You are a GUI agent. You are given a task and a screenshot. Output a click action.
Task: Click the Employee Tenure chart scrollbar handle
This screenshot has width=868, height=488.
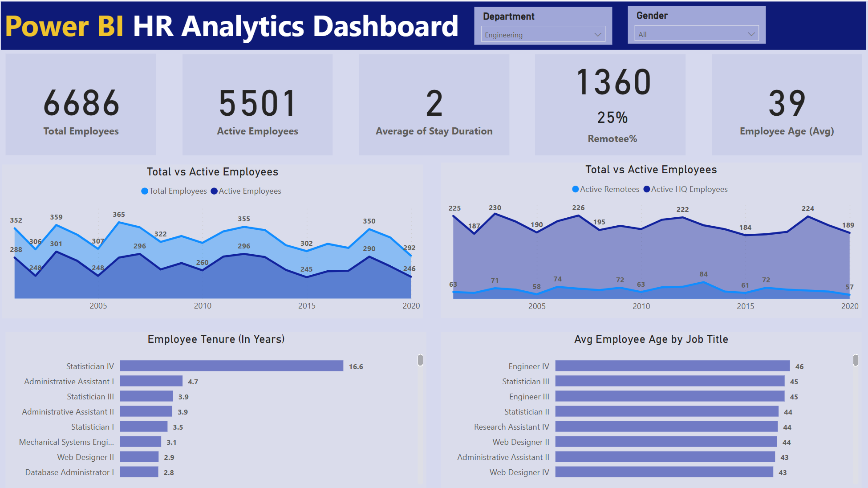[x=420, y=360]
